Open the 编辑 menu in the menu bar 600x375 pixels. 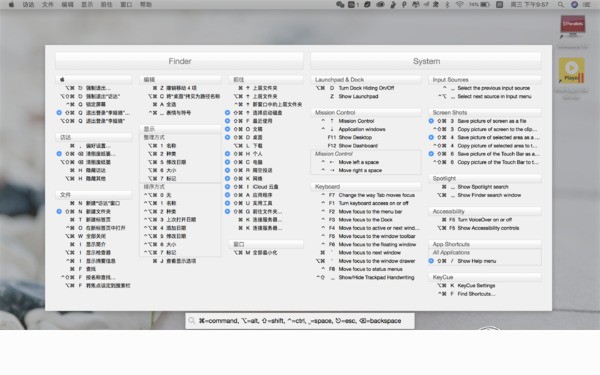(x=67, y=5)
